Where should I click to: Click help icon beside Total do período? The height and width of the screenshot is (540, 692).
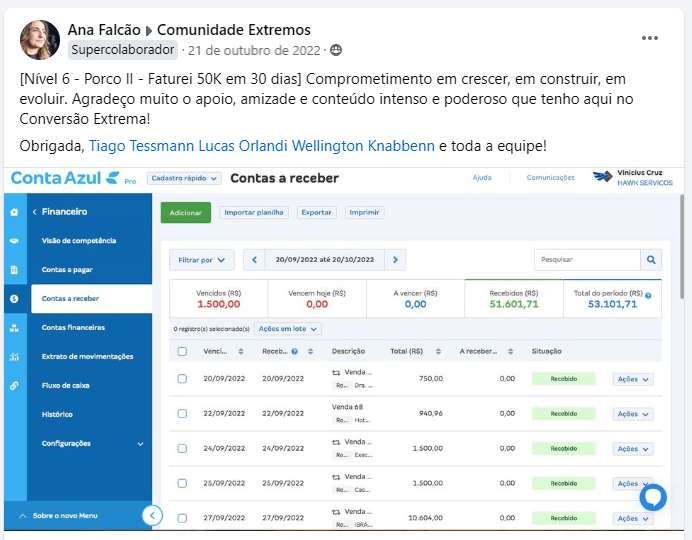point(648,295)
